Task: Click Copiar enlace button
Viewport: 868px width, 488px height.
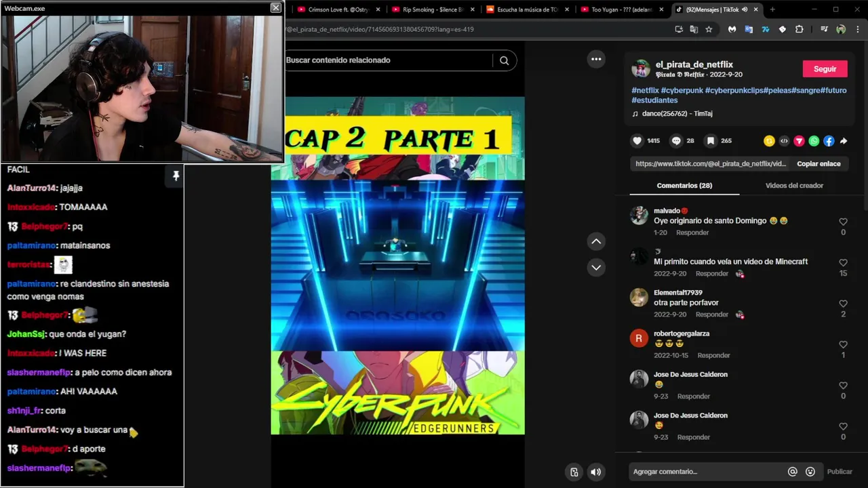Action: (x=818, y=164)
